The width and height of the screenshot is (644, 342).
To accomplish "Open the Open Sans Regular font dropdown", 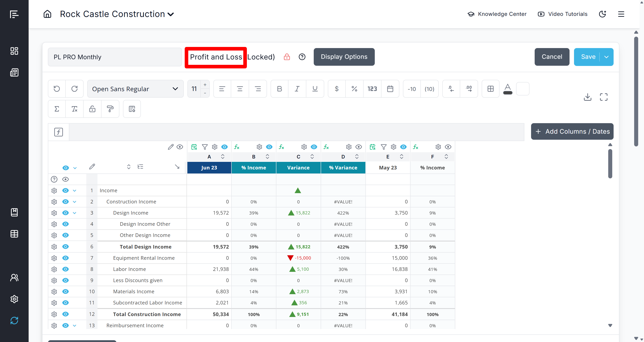I will tap(135, 89).
